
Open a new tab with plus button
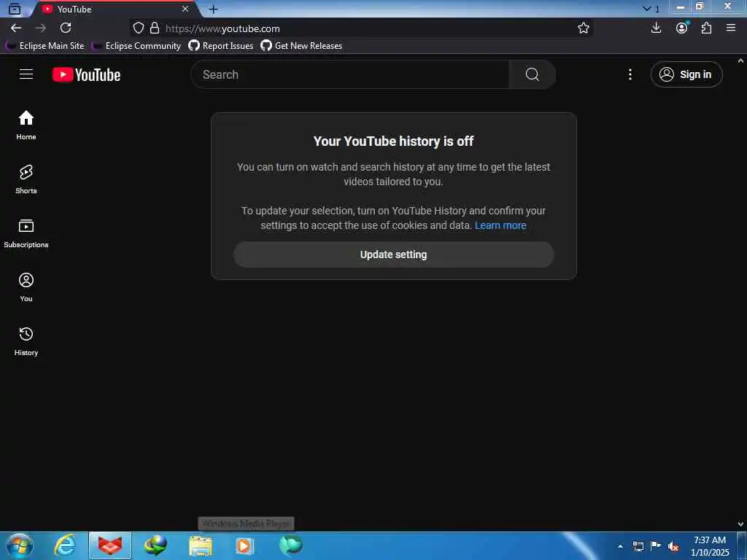(x=214, y=9)
